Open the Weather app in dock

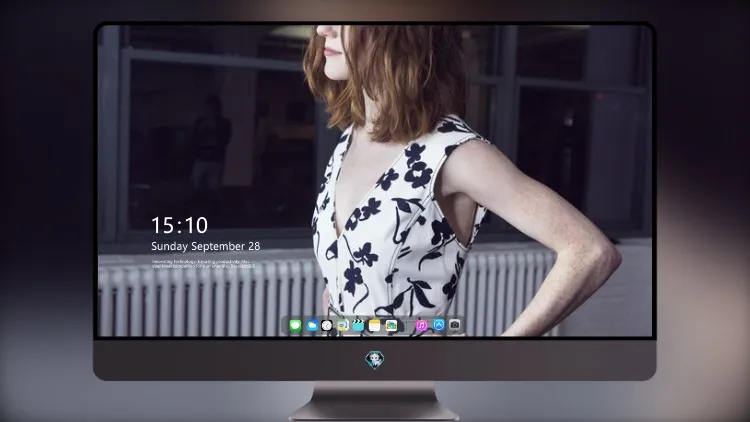tap(311, 326)
